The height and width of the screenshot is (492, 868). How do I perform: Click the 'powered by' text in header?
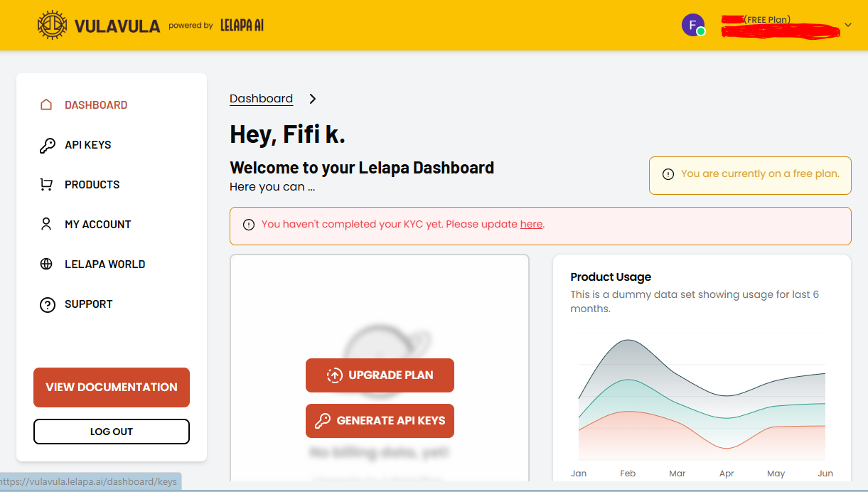coord(191,26)
